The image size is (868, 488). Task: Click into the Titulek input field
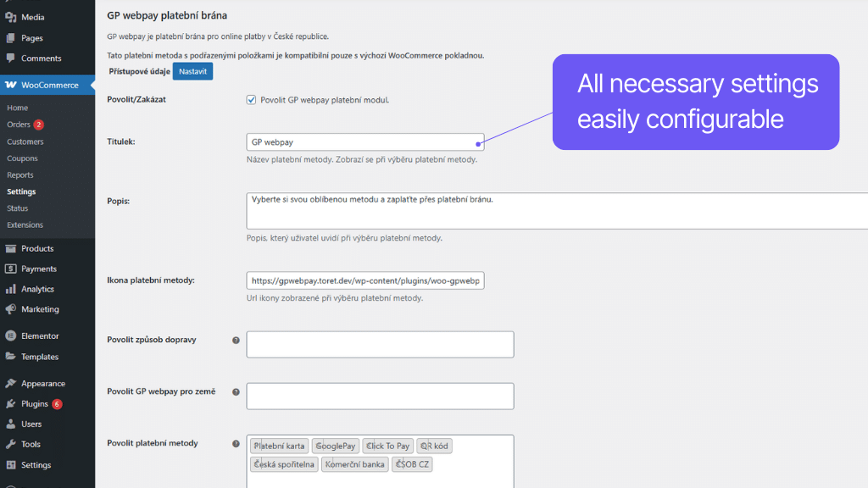click(365, 142)
